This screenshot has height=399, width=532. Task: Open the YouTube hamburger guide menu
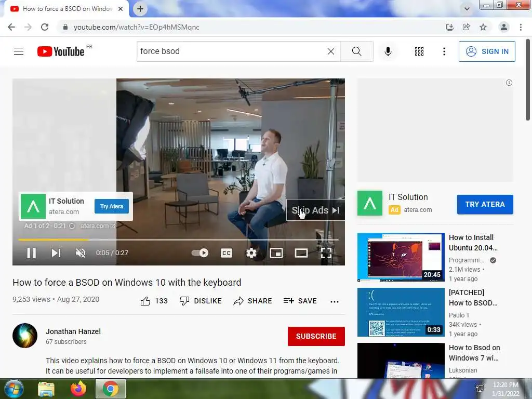[x=19, y=51]
